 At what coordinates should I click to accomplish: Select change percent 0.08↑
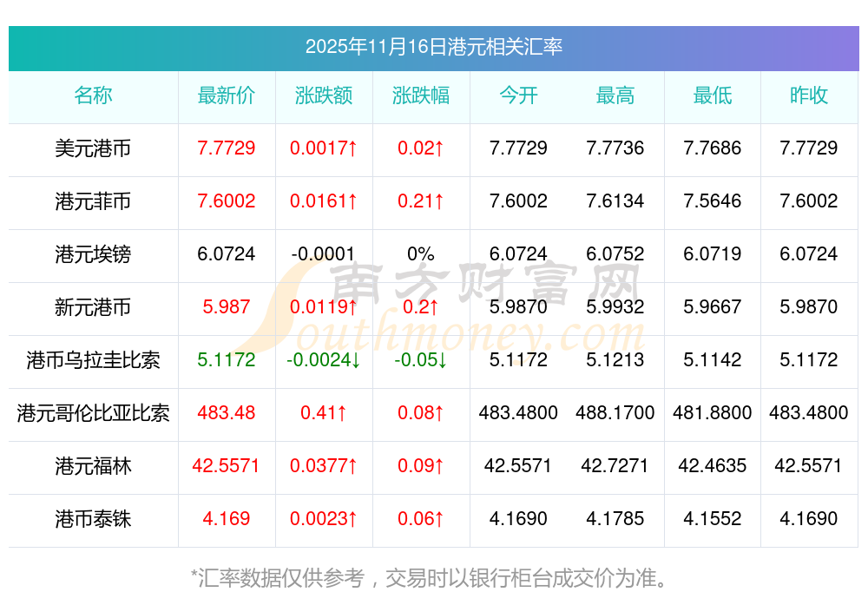(421, 412)
